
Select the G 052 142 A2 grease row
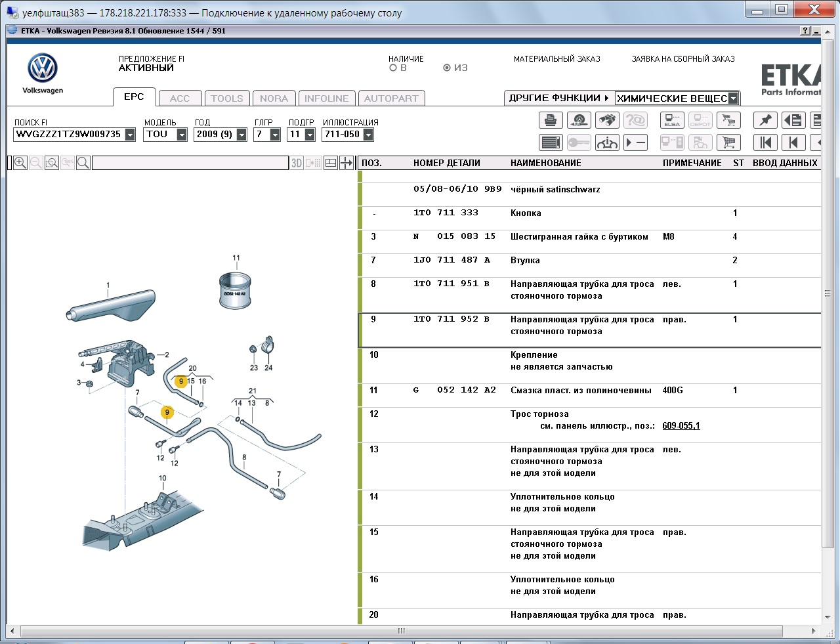591,391
